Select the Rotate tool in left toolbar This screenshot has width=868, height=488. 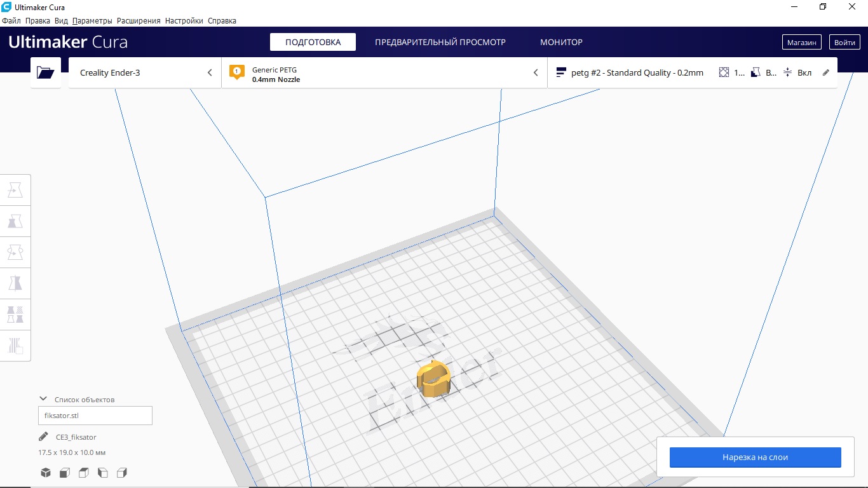pyautogui.click(x=15, y=252)
